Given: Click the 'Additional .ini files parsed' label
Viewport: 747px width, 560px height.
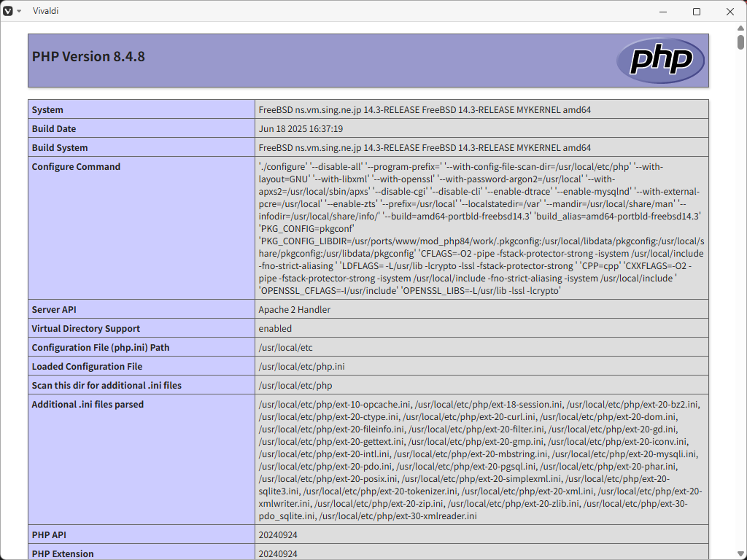Looking at the screenshot, I should coord(88,404).
